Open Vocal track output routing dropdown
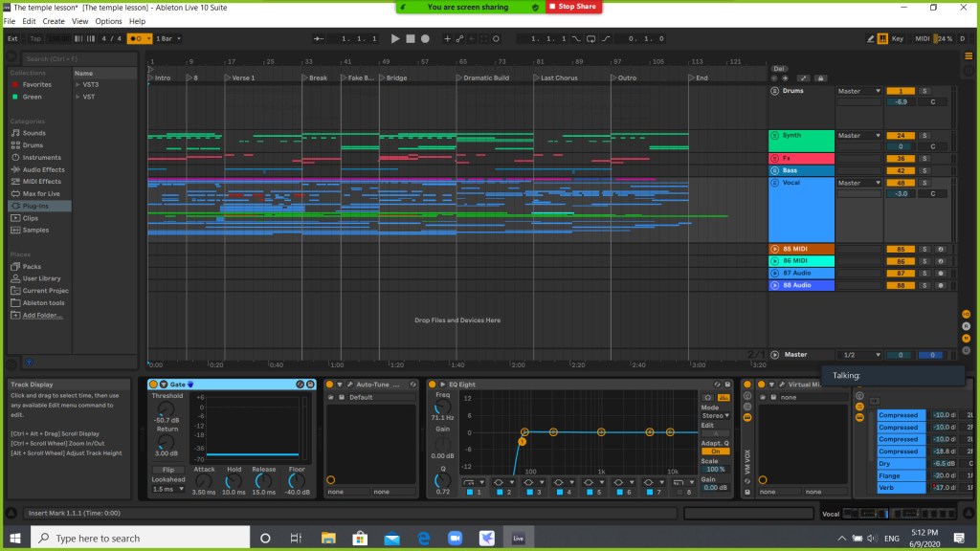Screen dimensions: 980x551 858,183
